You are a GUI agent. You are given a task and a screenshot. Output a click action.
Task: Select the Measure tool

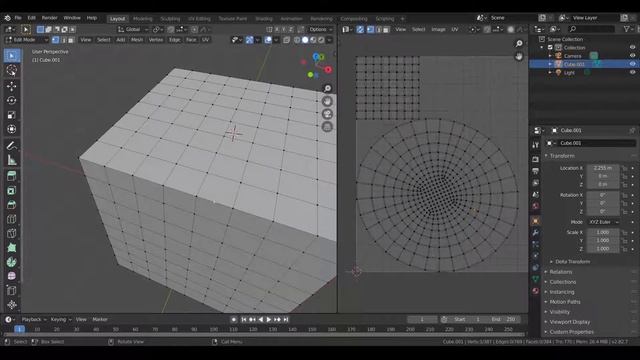[12, 160]
